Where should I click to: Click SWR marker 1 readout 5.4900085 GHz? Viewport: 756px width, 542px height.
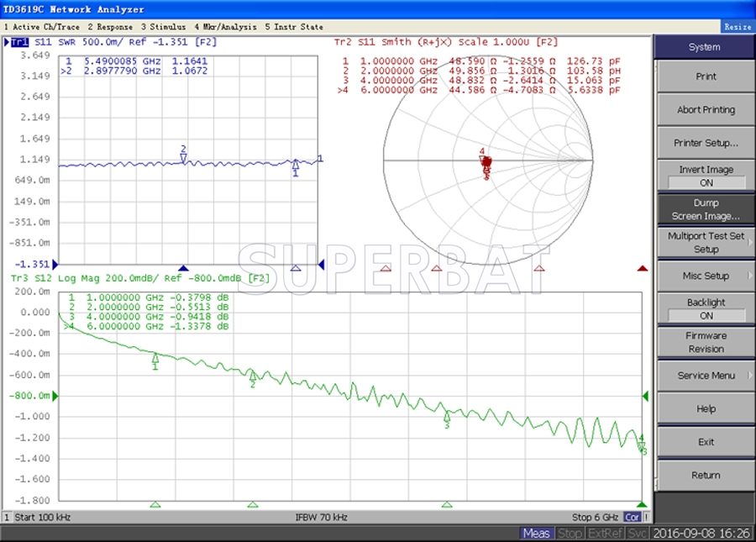click(123, 61)
